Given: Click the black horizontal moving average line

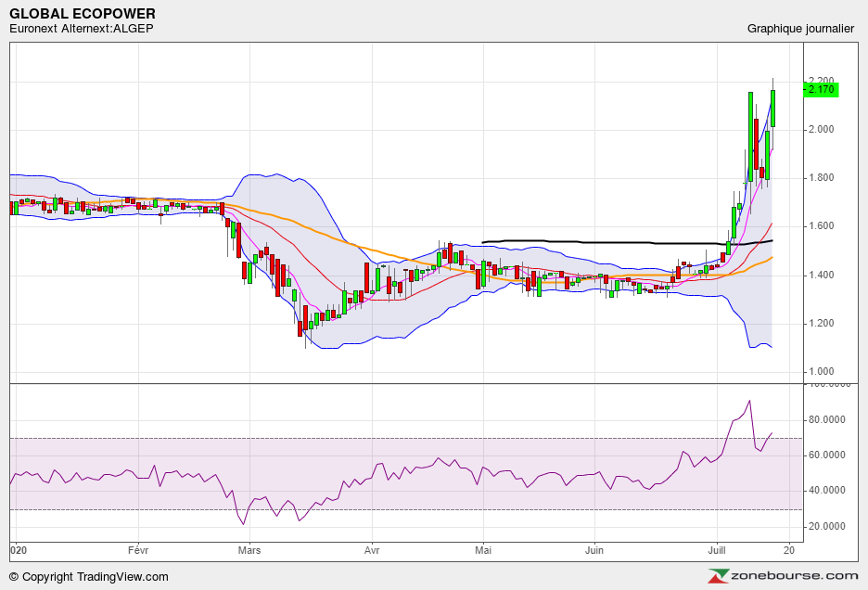Looking at the screenshot, I should (x=628, y=242).
